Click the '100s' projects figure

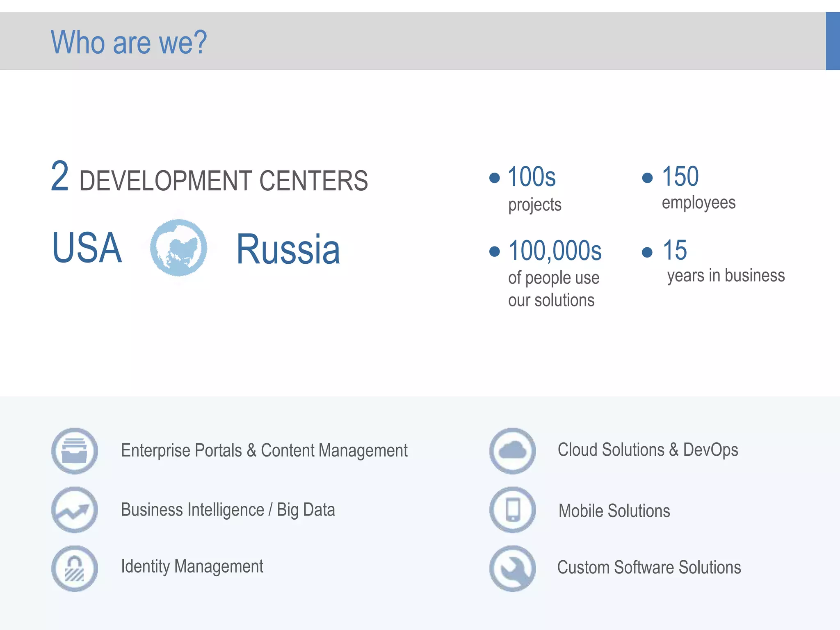(x=532, y=177)
